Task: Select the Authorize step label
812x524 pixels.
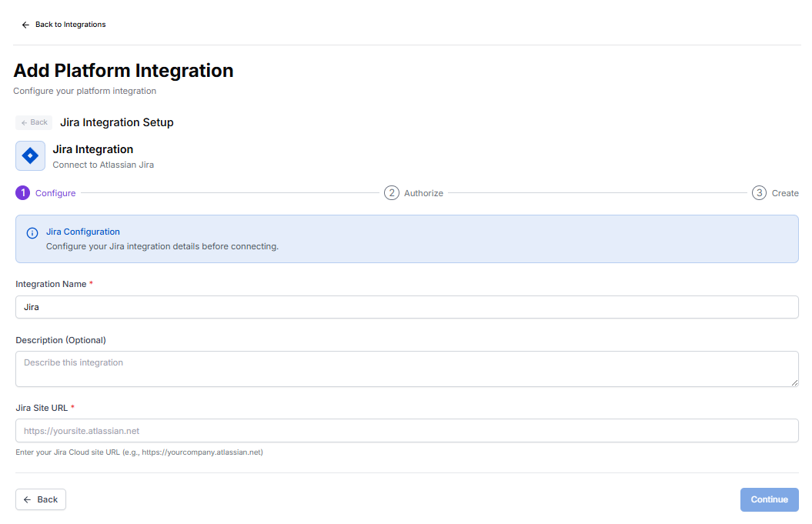Action: pyautogui.click(x=423, y=193)
